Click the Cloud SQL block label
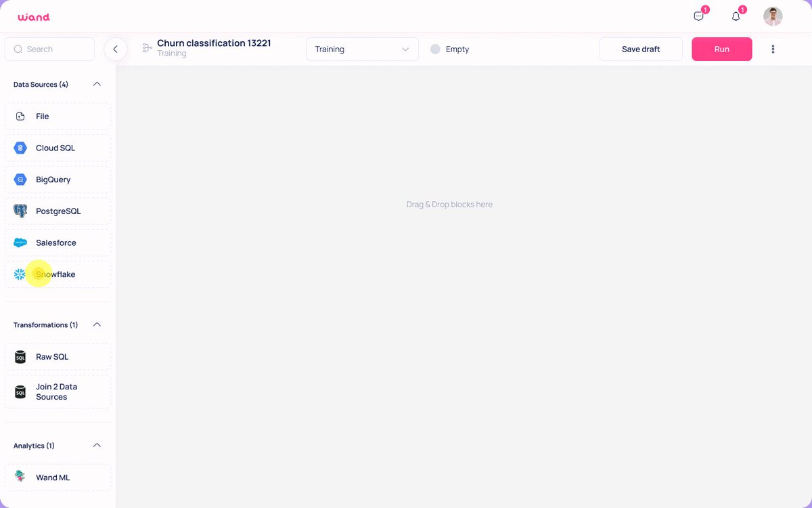 click(55, 148)
